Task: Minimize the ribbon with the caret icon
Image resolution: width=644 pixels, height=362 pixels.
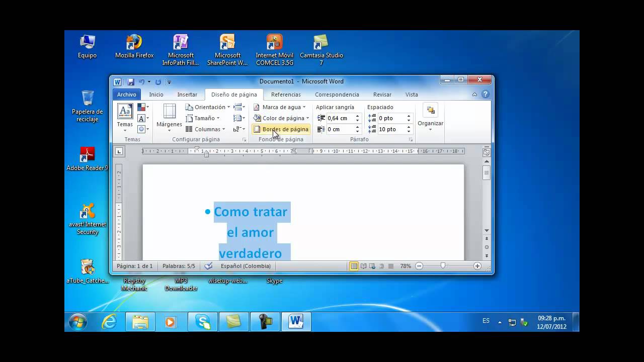Action: click(474, 95)
